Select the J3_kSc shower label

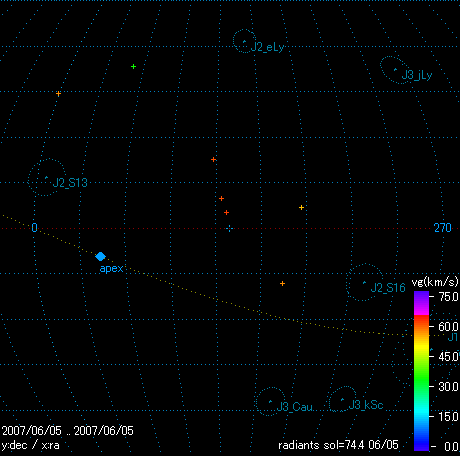[366, 405]
